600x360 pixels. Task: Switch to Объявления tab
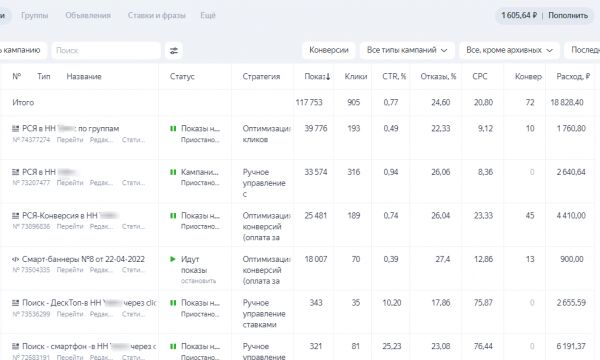[88, 16]
